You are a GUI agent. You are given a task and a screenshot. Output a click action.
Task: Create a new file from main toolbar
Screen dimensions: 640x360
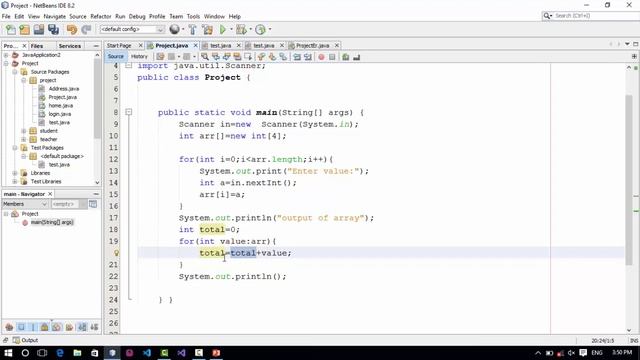(11, 29)
